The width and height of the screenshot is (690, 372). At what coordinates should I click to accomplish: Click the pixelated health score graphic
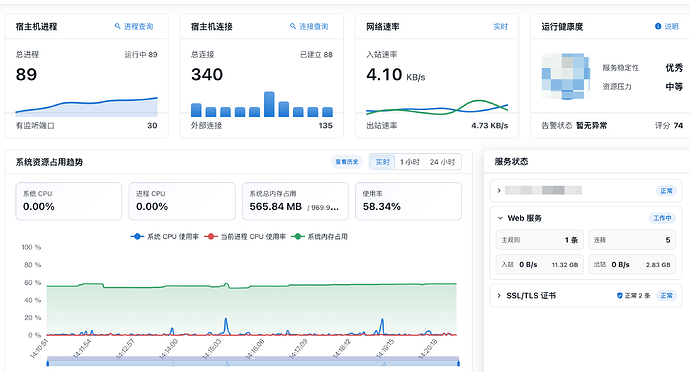point(565,76)
